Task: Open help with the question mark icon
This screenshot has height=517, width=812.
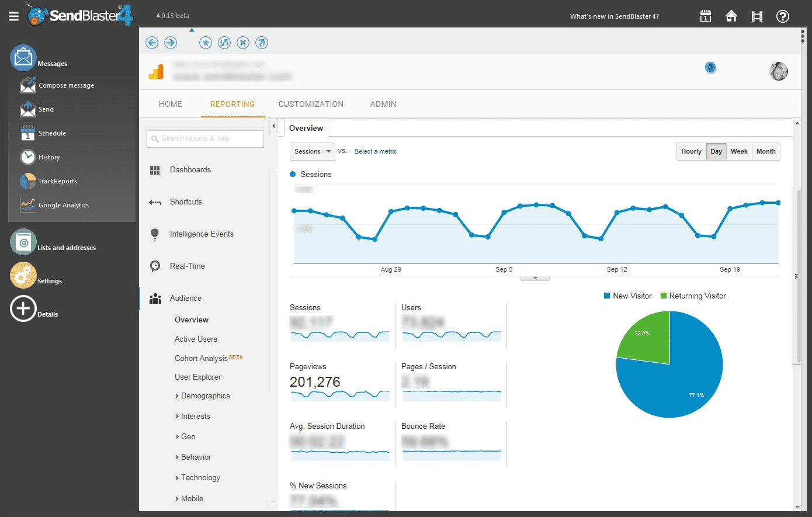Action: pyautogui.click(x=782, y=16)
